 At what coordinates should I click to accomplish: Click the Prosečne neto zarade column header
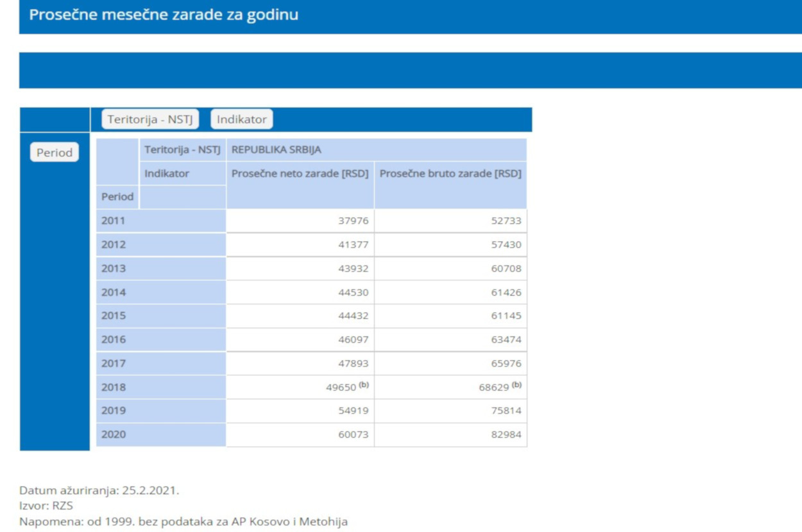click(x=300, y=174)
